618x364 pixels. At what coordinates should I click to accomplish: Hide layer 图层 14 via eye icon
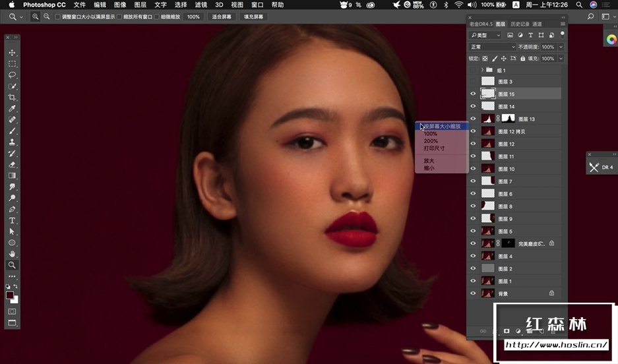point(473,107)
